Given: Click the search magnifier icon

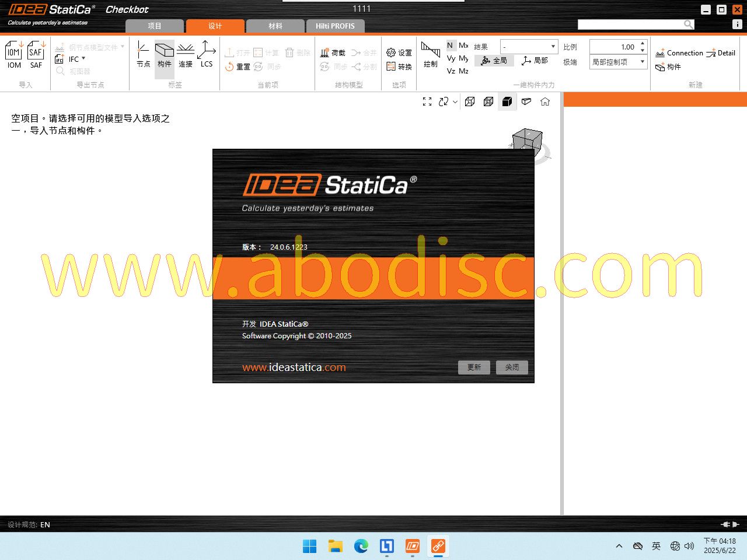Looking at the screenshot, I should pos(689,24).
